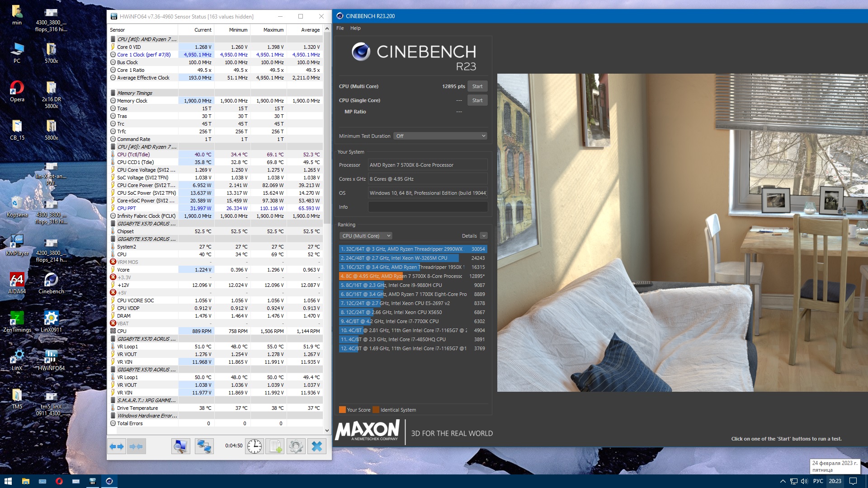868x488 pixels.
Task: Start the CPU (Single Core) test
Action: point(477,100)
